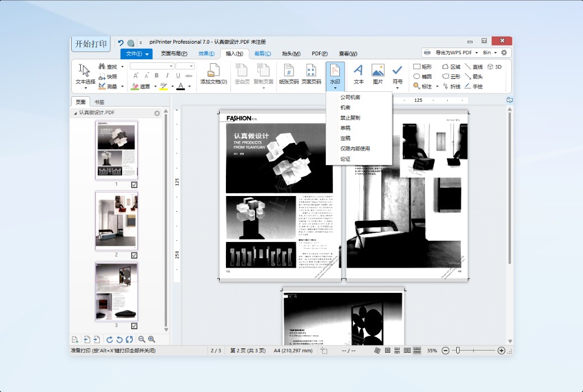The image size is (583, 392).
Task: Pick the 测量 measure tool
Action: [x=108, y=86]
